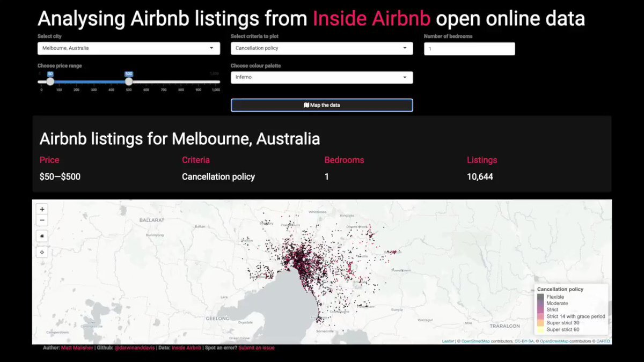Click the map zoom out button
644x362 pixels.
pos(42,220)
